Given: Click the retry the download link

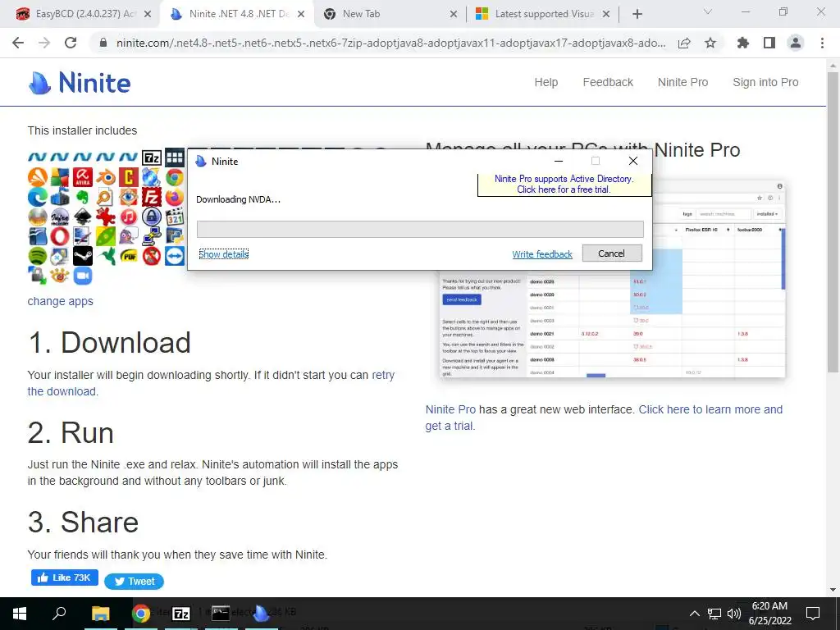Looking at the screenshot, I should [383, 375].
